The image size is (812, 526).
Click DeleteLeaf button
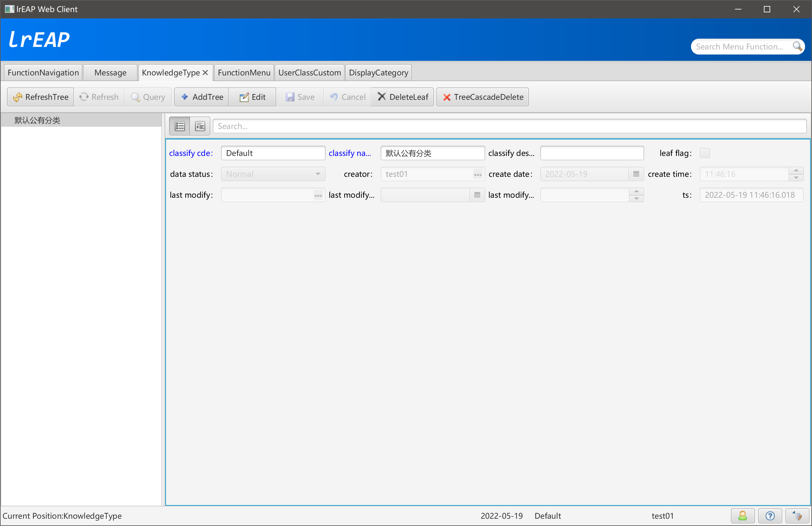click(403, 97)
